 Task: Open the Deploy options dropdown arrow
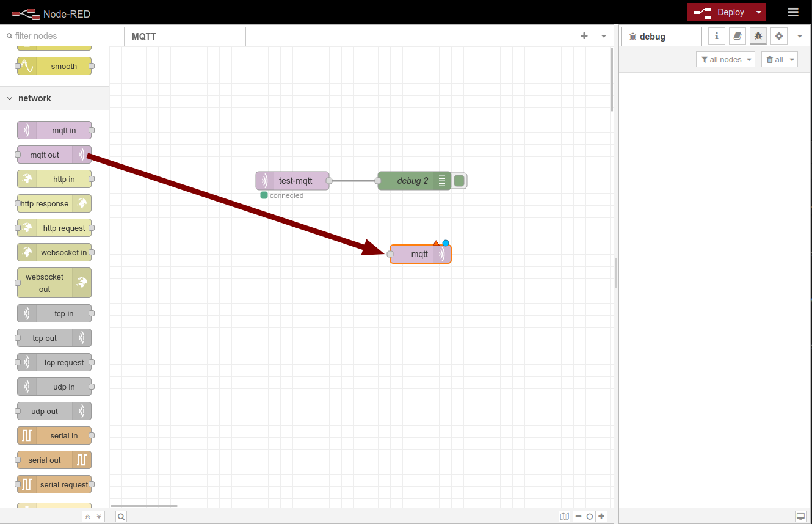click(x=759, y=12)
